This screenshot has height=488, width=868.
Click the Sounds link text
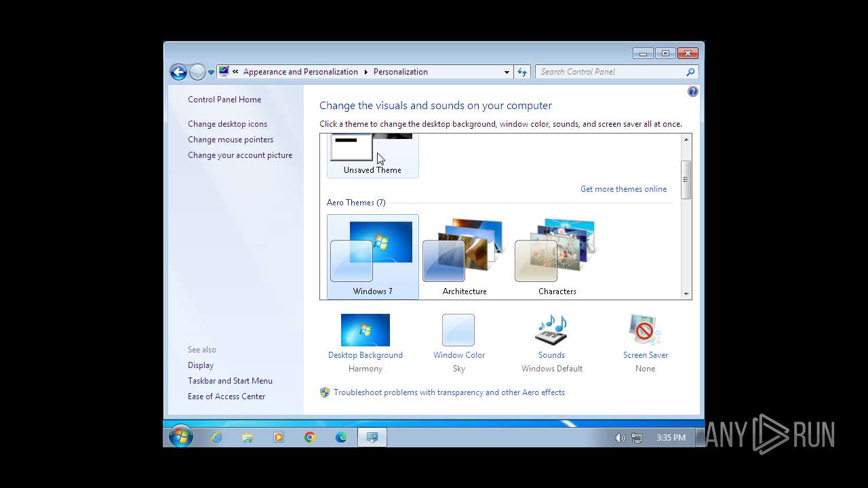(551, 355)
